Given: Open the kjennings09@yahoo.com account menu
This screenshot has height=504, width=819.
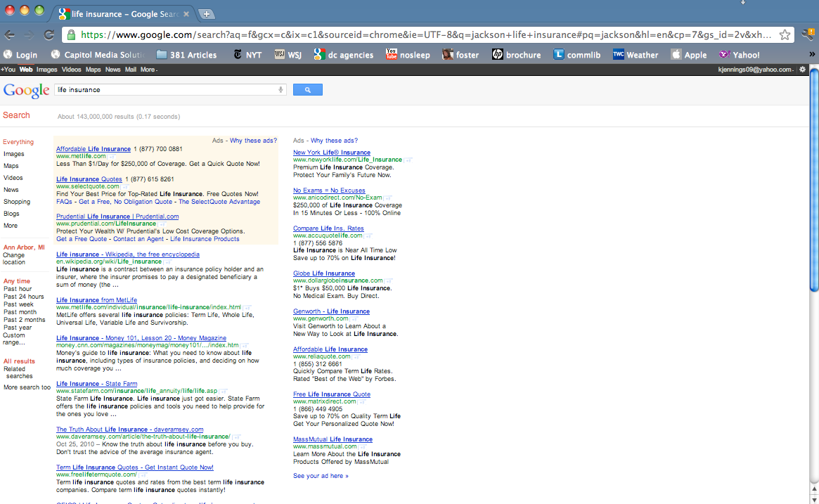Looking at the screenshot, I should 755,70.
